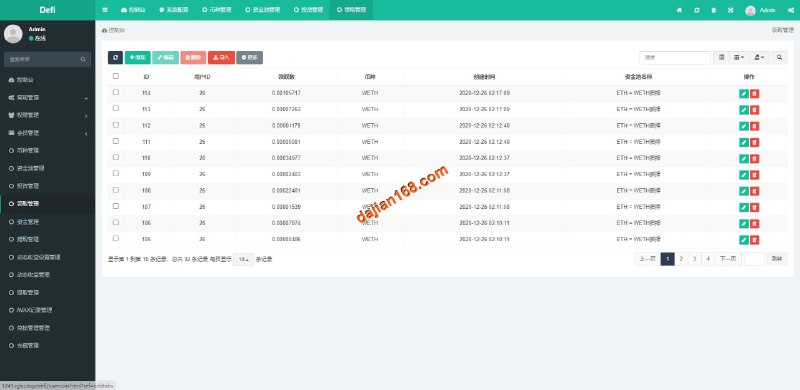Open the columns grid dropdown in table toolbar
800x390 pixels.
pyautogui.click(x=739, y=58)
